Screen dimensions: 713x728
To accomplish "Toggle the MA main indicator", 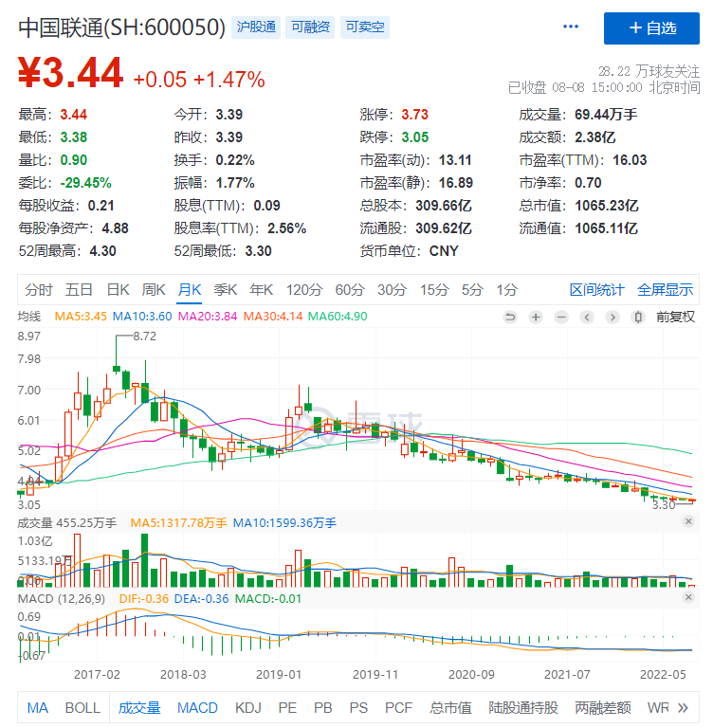I will tap(38, 707).
